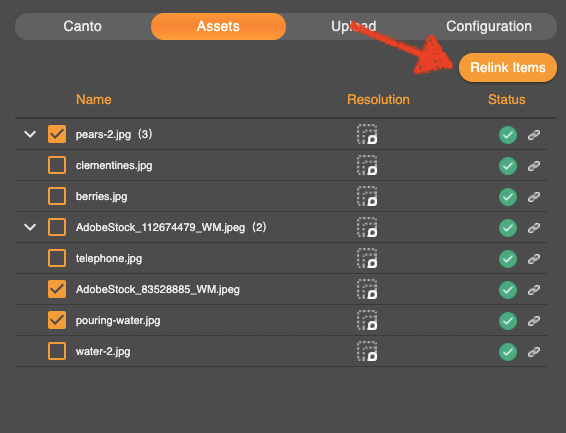Screen dimensions: 566x433
Task: Click the Name column header
Action: [93, 100]
